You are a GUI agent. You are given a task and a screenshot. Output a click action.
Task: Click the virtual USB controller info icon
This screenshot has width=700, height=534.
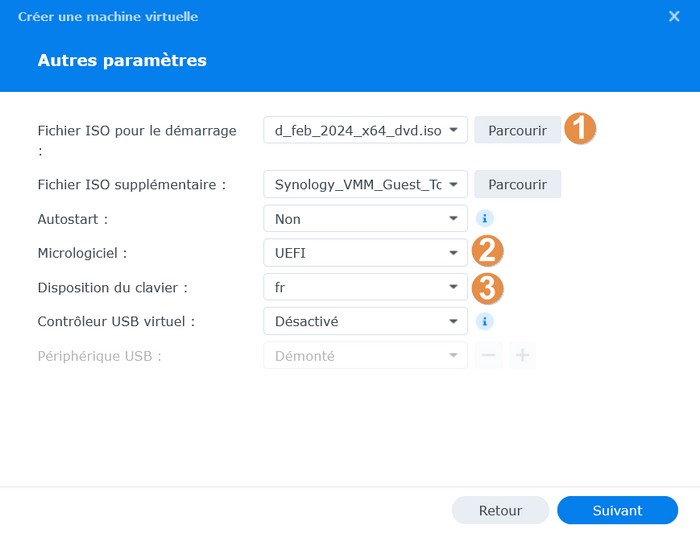(484, 322)
